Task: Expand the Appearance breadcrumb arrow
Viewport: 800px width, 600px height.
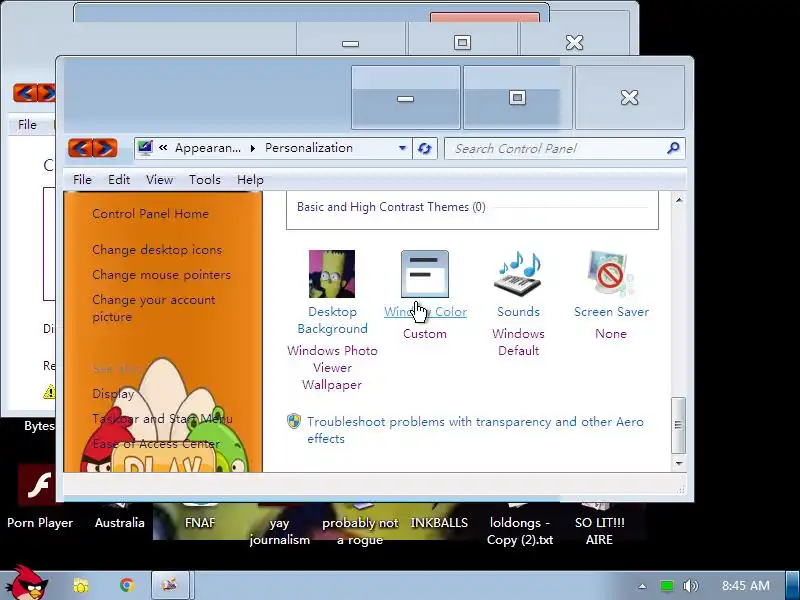Action: coord(252,148)
